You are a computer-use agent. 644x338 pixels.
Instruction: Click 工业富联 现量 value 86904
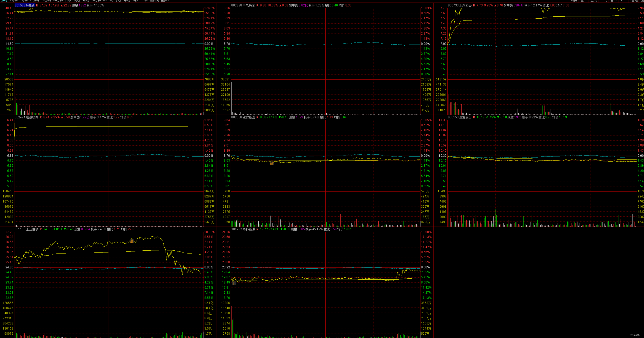tap(85, 229)
